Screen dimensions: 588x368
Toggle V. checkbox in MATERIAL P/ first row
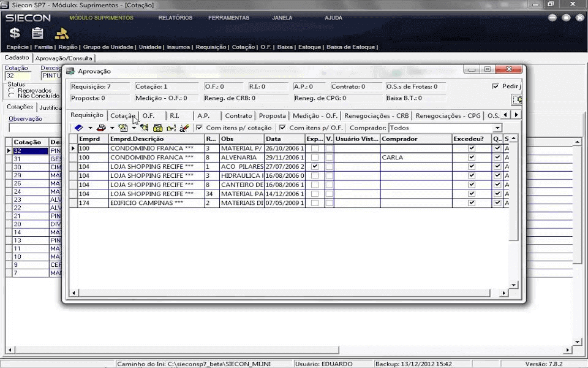point(330,148)
